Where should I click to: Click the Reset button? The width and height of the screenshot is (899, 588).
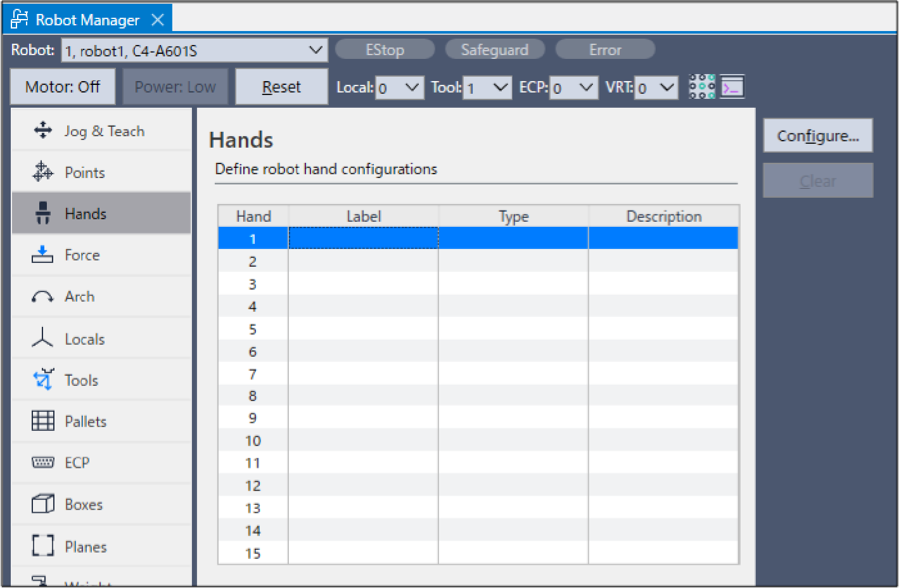281,87
